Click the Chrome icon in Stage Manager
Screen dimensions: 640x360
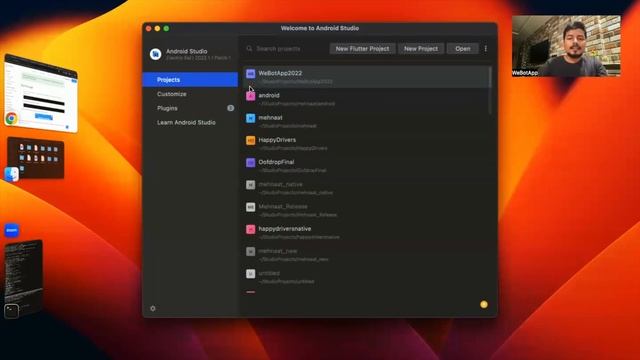[11, 118]
